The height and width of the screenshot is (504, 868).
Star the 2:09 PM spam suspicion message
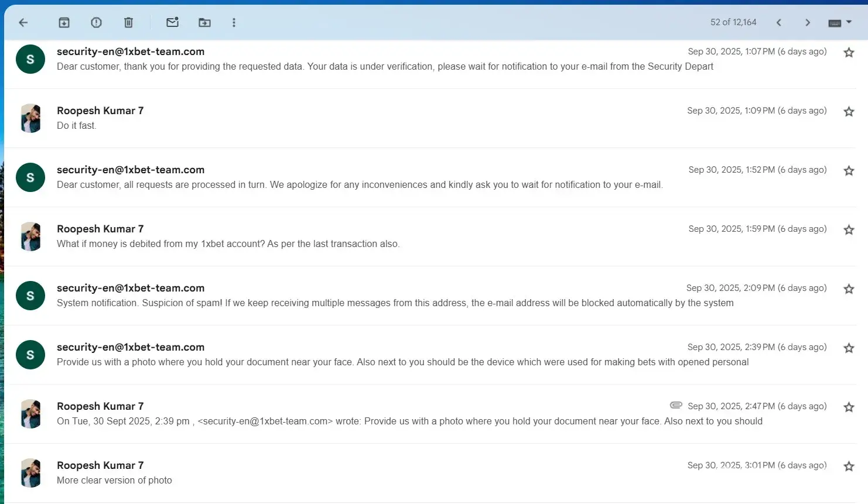(849, 289)
